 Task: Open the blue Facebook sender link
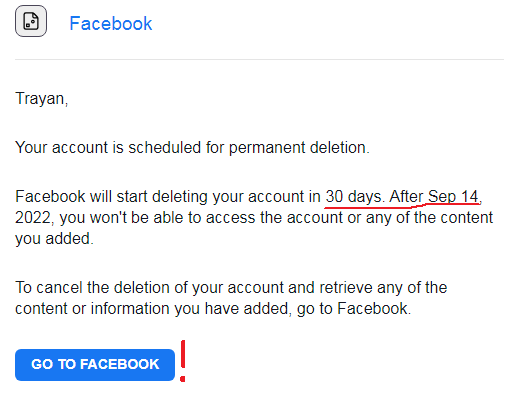[x=111, y=24]
